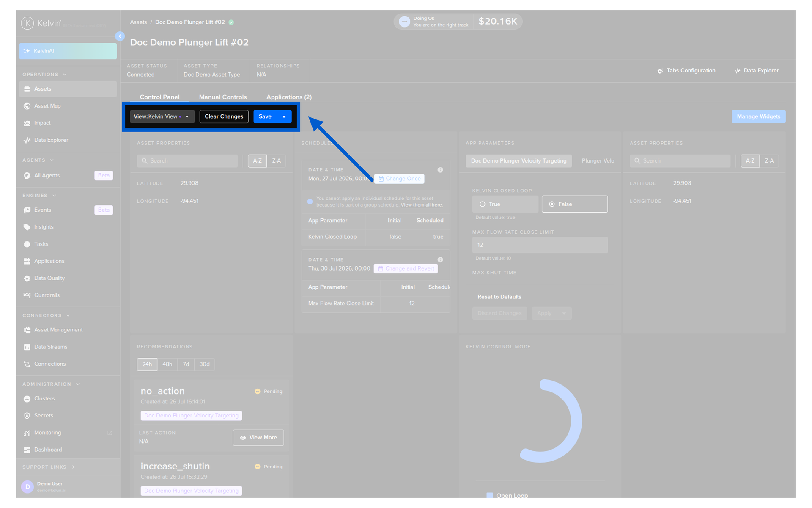Sort right Asset Properties A-Z
The width and height of the screenshot is (812, 508).
click(750, 161)
